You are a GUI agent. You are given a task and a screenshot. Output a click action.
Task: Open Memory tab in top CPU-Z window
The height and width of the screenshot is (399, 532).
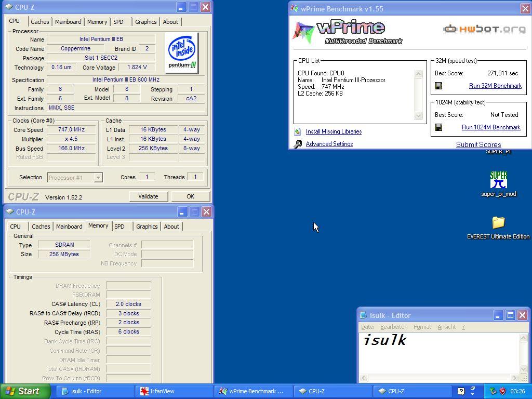pos(97,22)
